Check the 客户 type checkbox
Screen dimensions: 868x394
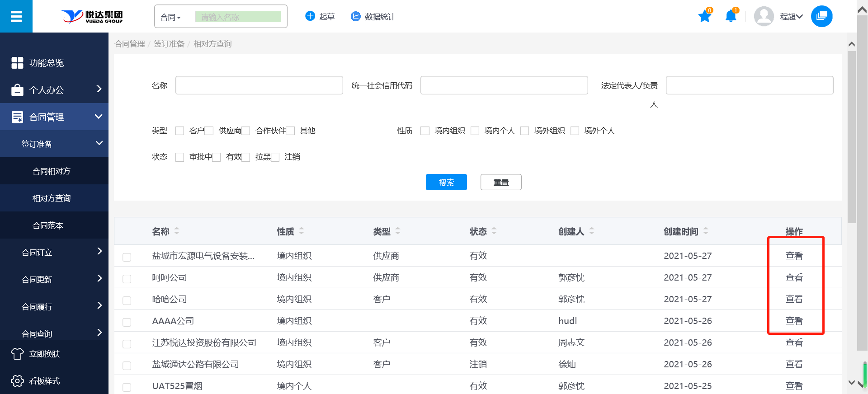tap(180, 131)
